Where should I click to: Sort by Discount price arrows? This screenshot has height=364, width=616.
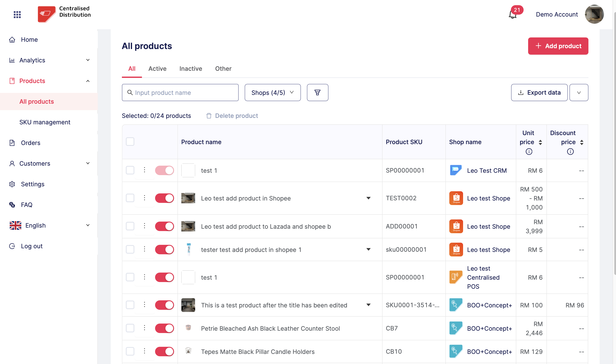pos(582,142)
